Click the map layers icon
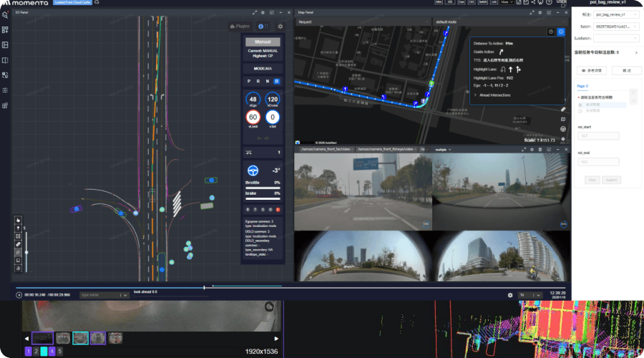Screen dimensions: 644x358 (563, 119)
